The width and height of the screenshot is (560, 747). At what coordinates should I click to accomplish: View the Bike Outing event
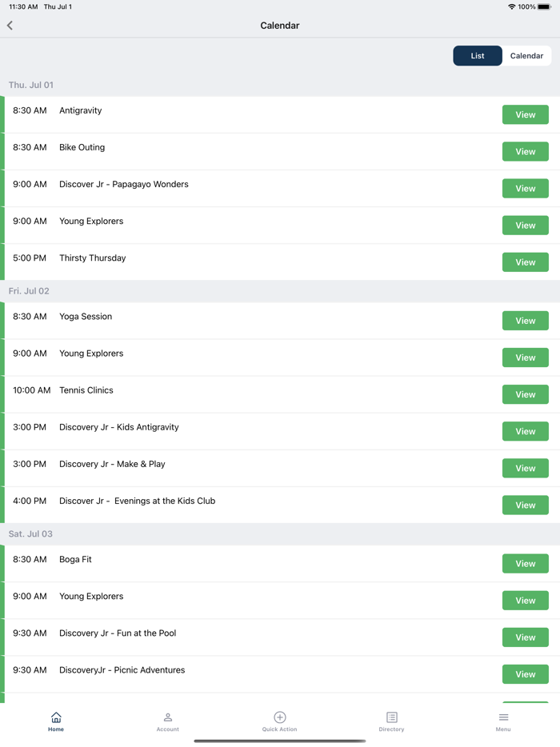point(525,152)
